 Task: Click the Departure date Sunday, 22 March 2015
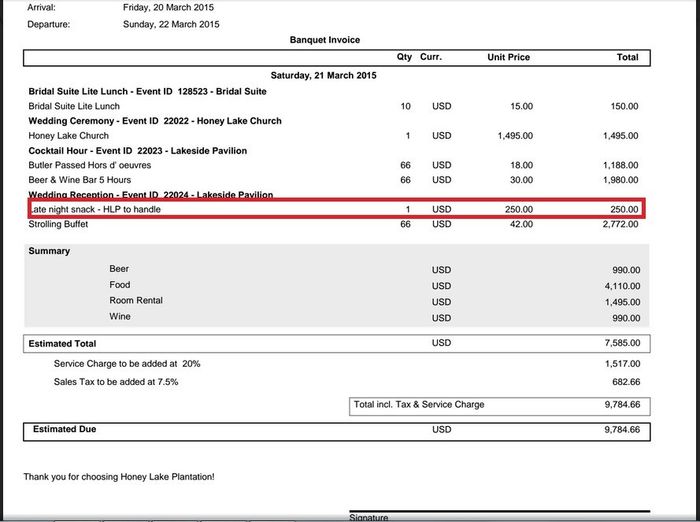pos(171,24)
